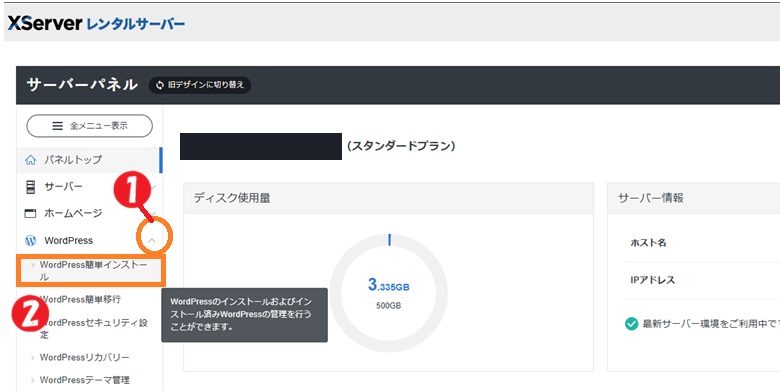Click the disk usage donut chart

tap(389, 293)
